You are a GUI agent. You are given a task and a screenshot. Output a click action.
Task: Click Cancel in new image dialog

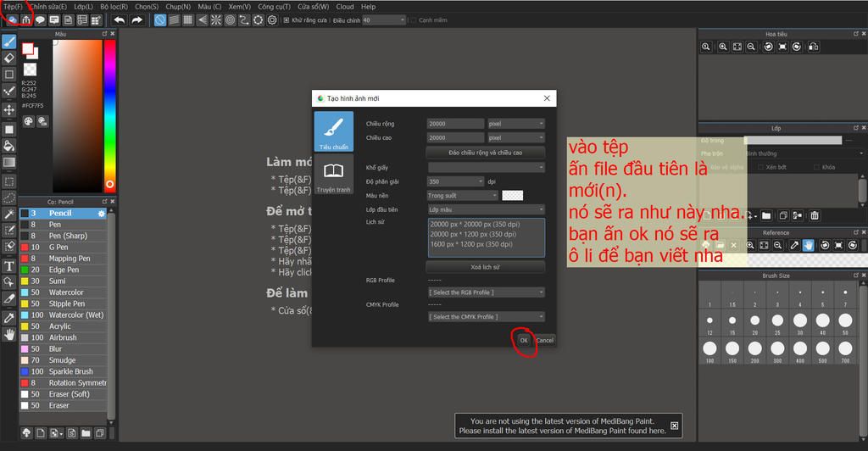tap(545, 340)
